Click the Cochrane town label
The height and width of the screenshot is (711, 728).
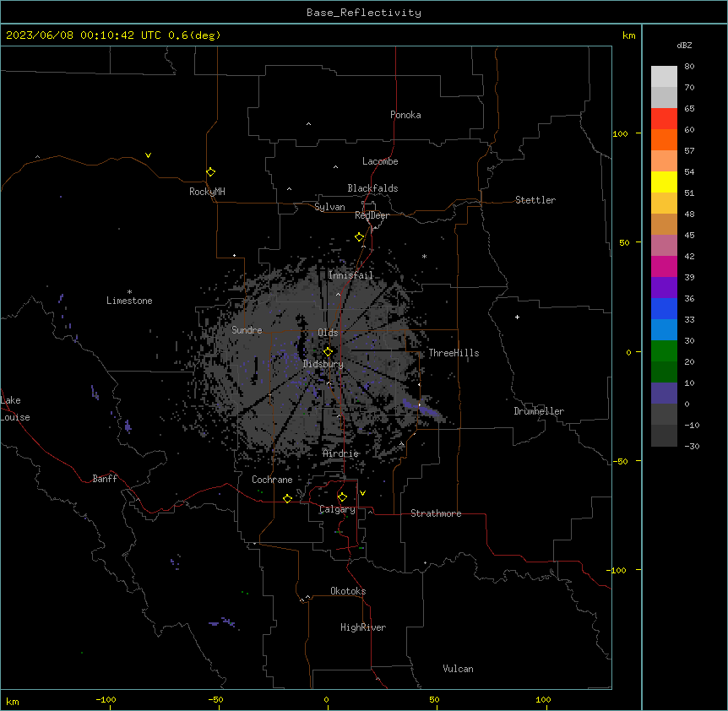click(x=272, y=480)
